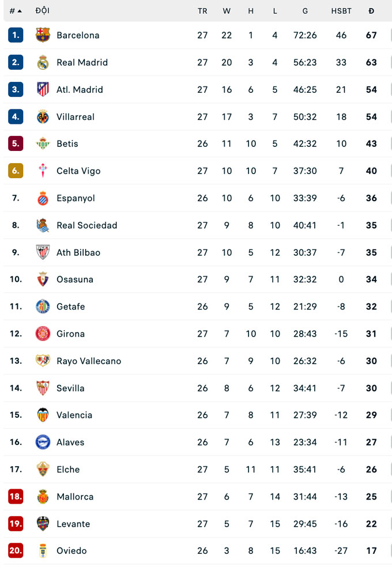392x567 pixels.
Task: Sort standings by Đ points header
Action: tap(371, 11)
